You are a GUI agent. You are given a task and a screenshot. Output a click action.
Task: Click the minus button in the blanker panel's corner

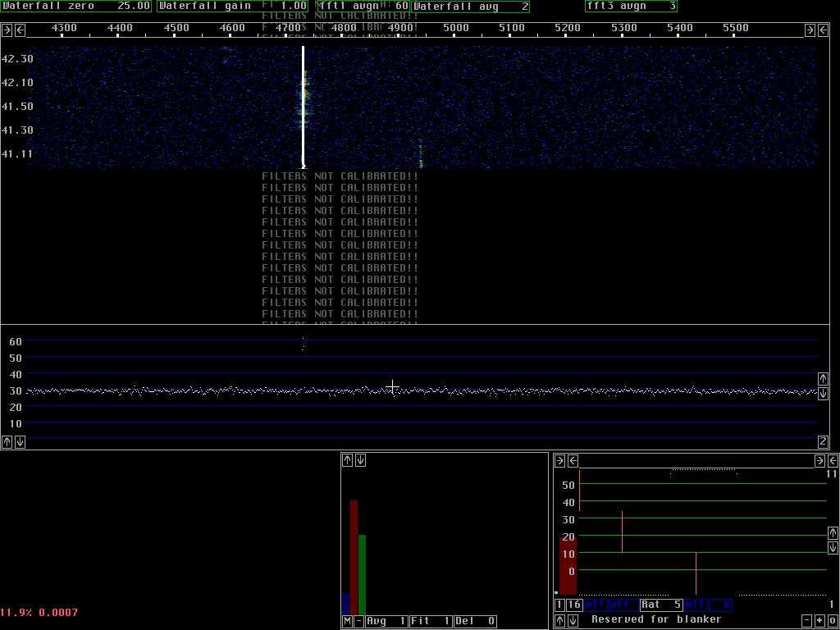click(x=807, y=620)
